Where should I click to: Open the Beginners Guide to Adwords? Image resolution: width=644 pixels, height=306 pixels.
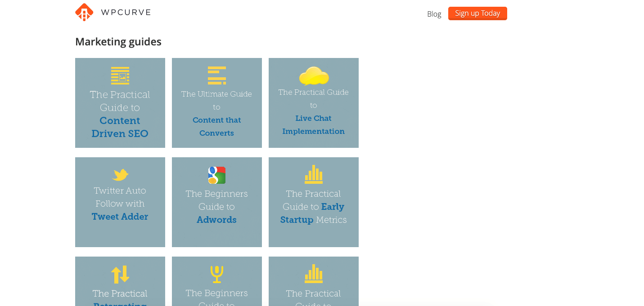pyautogui.click(x=216, y=206)
